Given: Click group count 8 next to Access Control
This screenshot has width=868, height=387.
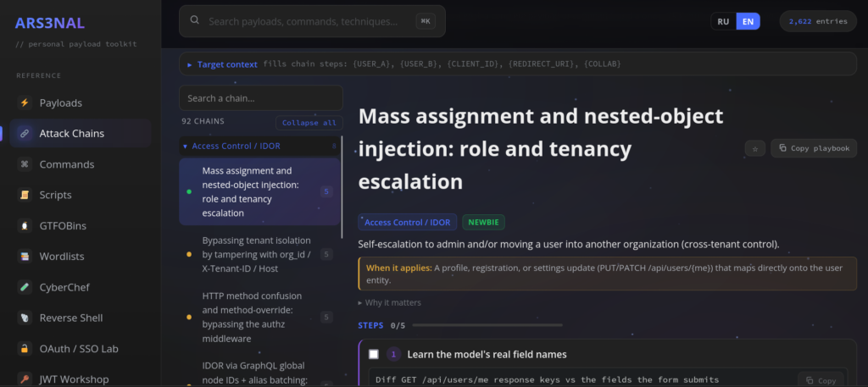Looking at the screenshot, I should (334, 147).
